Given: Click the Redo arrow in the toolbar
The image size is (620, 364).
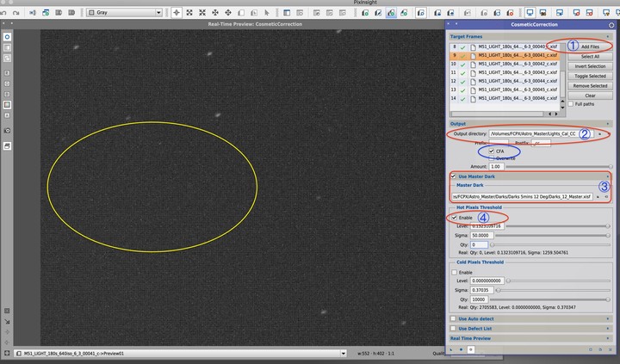Looking at the screenshot, I should [15, 13].
